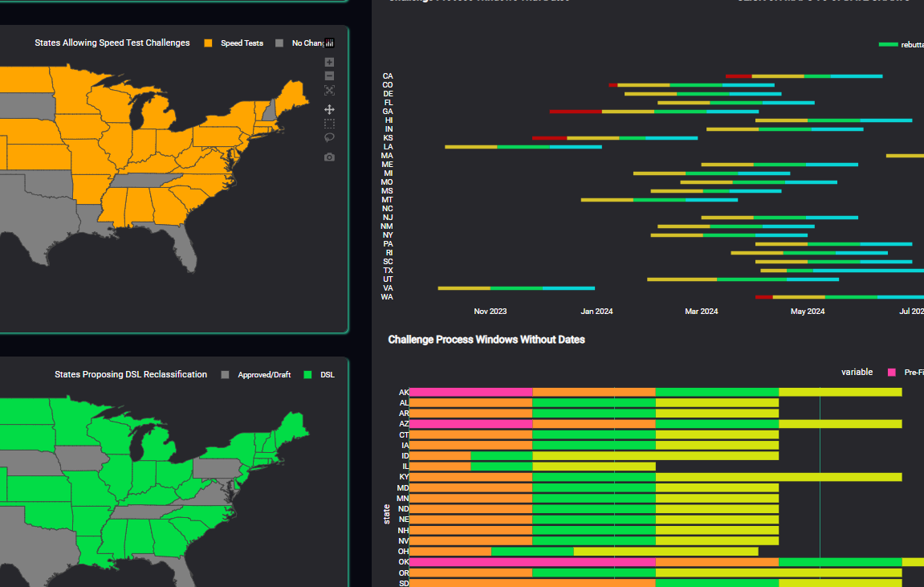The width and height of the screenshot is (924, 587).
Task: Open Plotly by clicking its logo icon
Action: pyautogui.click(x=329, y=43)
